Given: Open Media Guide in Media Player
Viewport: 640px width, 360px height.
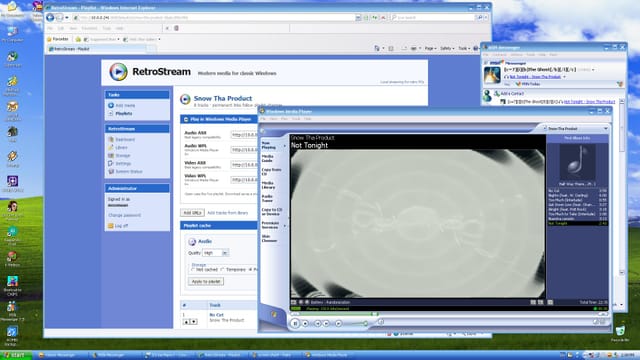Looking at the screenshot, I should (x=268, y=158).
